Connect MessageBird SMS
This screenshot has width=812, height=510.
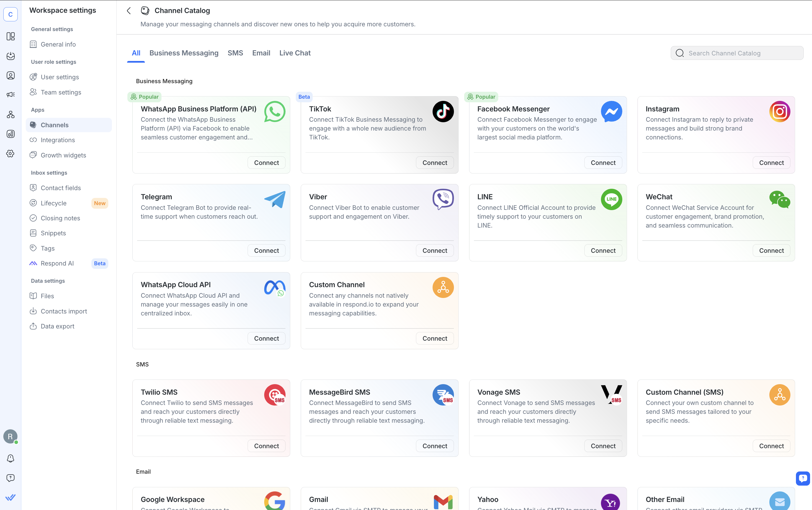pos(435,446)
